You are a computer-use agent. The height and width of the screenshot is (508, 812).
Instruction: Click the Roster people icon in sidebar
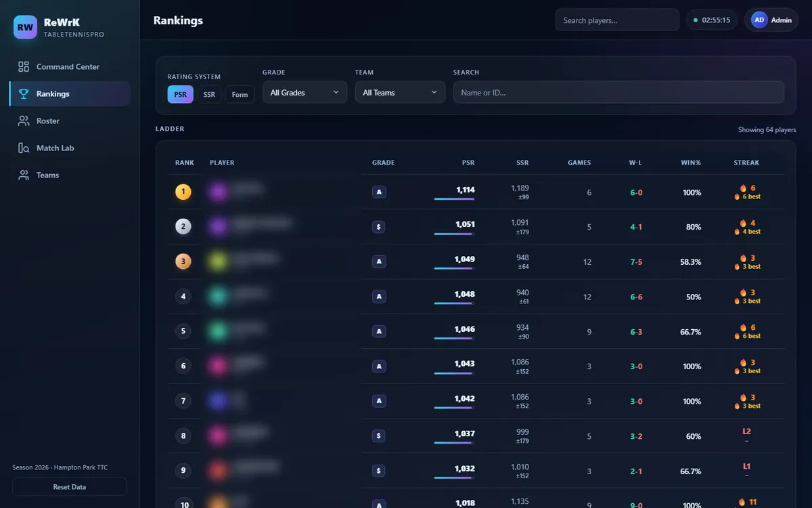24,121
